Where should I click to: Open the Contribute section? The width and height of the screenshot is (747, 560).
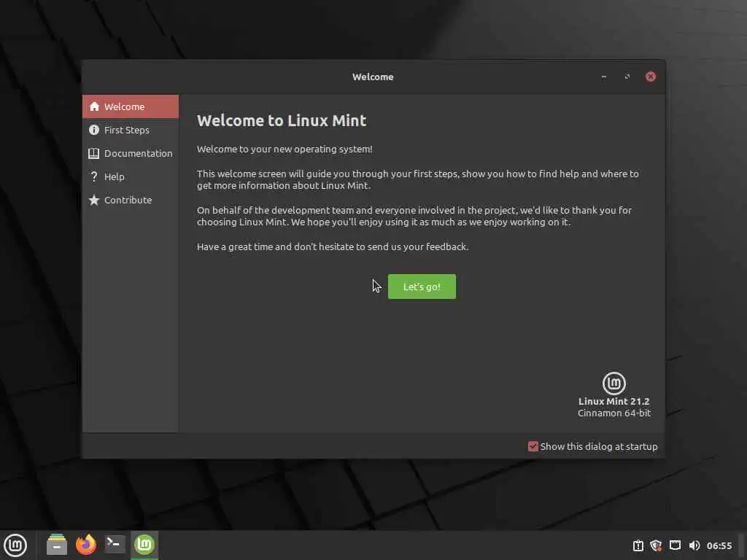coord(131,200)
